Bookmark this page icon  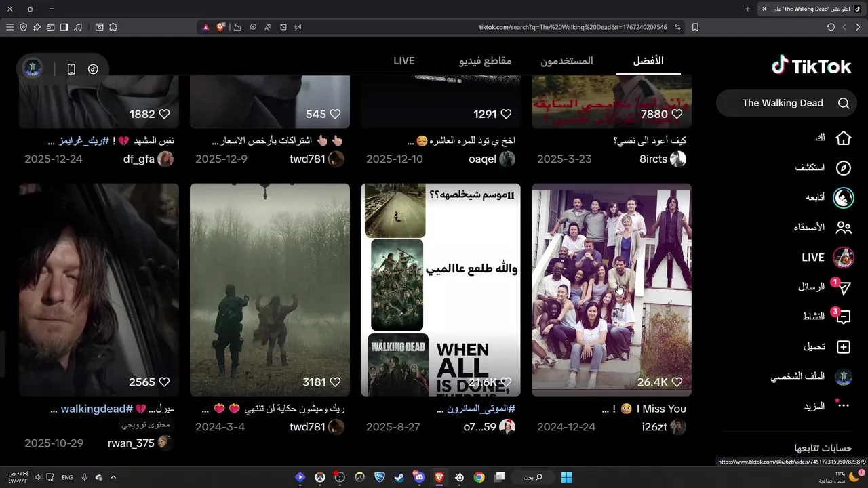click(695, 27)
